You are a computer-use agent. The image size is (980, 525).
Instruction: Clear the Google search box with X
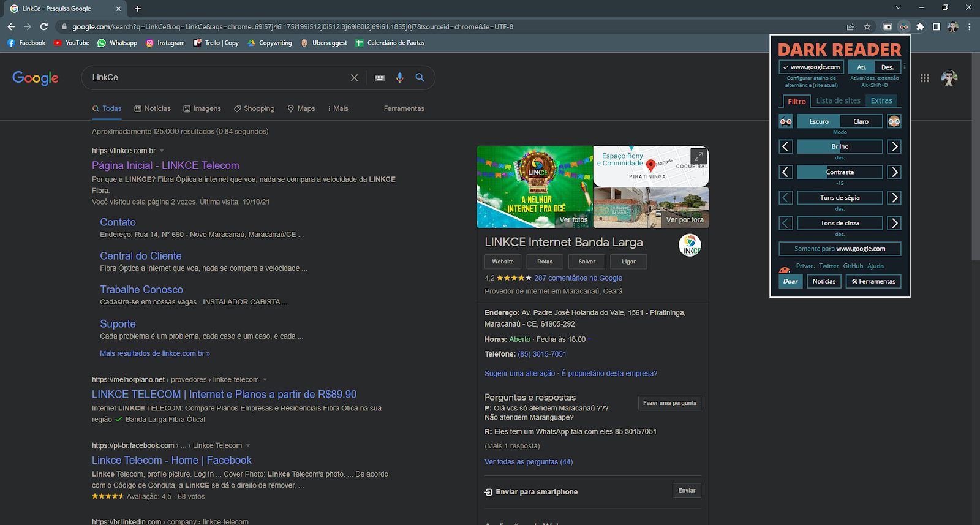(354, 78)
